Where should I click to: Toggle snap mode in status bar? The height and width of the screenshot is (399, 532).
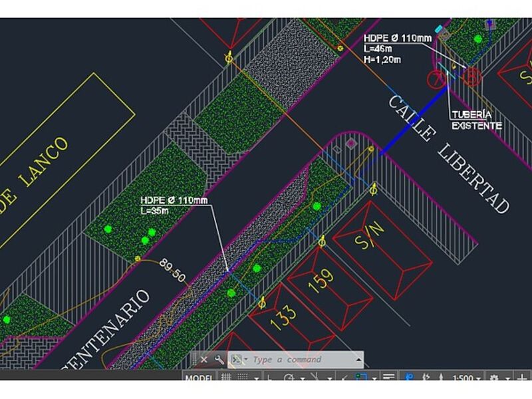pos(241,378)
